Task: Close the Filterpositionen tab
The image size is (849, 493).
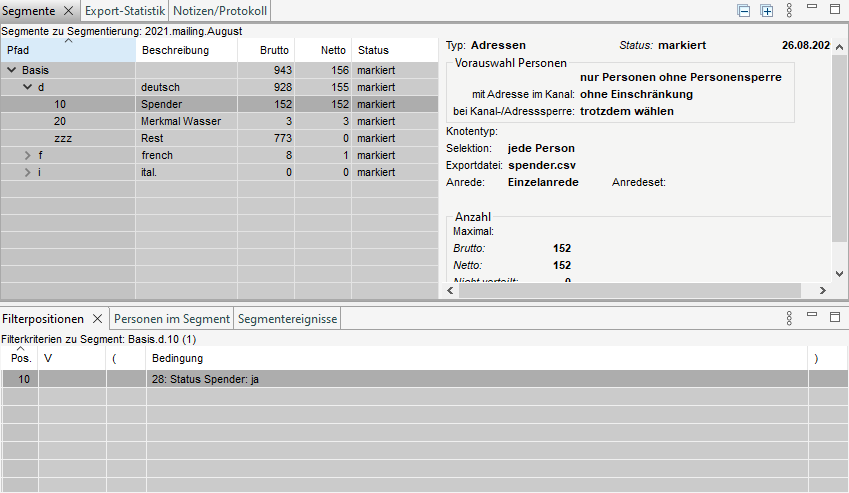Action: click(97, 319)
